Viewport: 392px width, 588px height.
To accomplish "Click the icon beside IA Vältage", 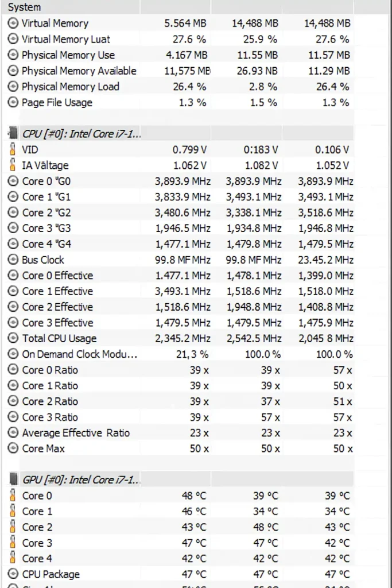I will click(13, 165).
